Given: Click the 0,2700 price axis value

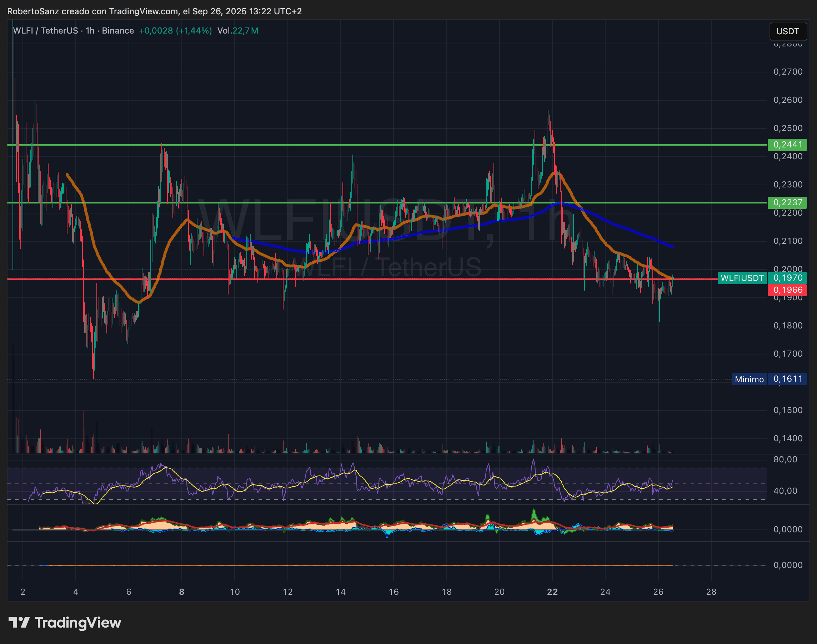Looking at the screenshot, I should 788,72.
